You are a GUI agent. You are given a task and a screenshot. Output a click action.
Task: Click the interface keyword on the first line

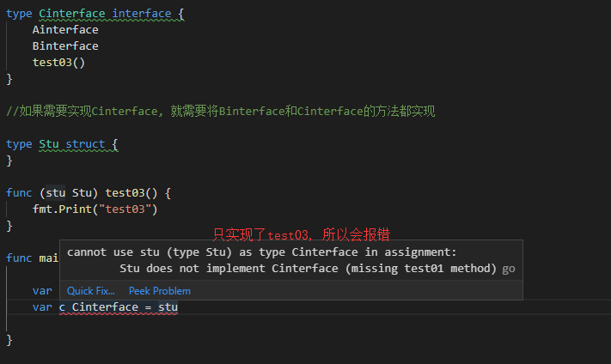point(142,14)
